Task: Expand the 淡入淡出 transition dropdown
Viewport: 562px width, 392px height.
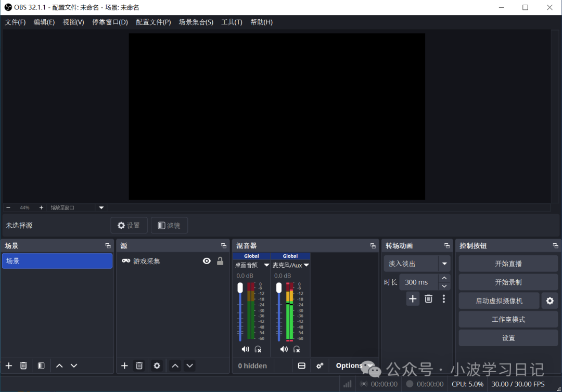Action: (x=444, y=264)
